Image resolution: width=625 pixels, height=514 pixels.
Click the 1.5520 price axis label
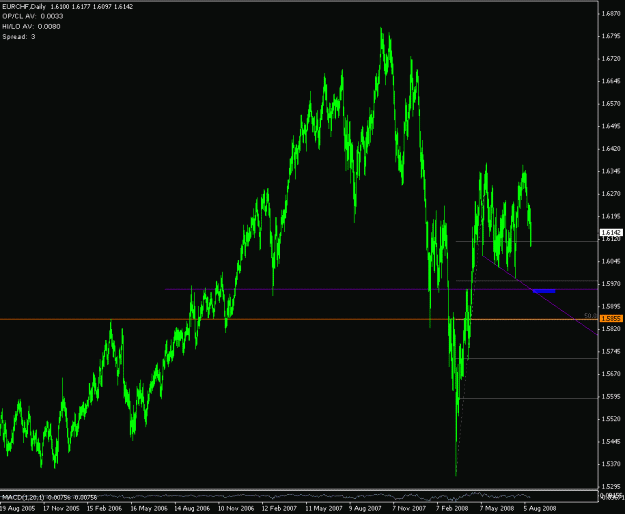click(611, 419)
